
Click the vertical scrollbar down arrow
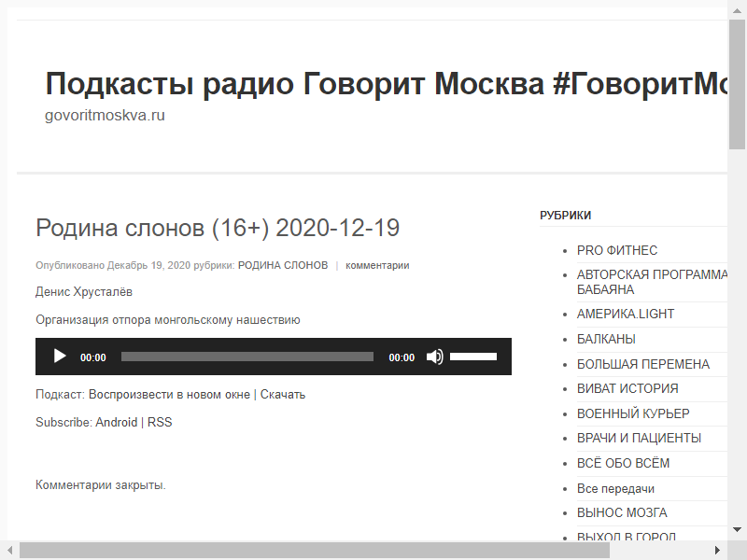(x=737, y=529)
